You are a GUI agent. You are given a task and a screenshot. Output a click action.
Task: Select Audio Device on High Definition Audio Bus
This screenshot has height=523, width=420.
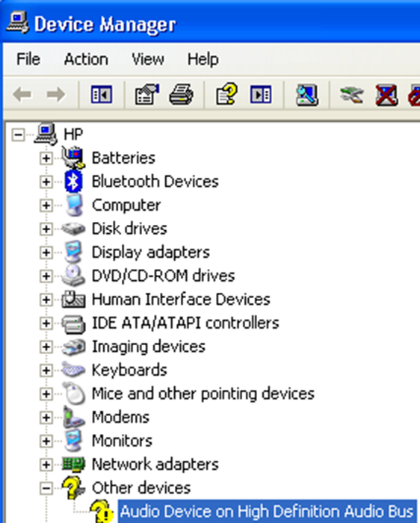(267, 511)
